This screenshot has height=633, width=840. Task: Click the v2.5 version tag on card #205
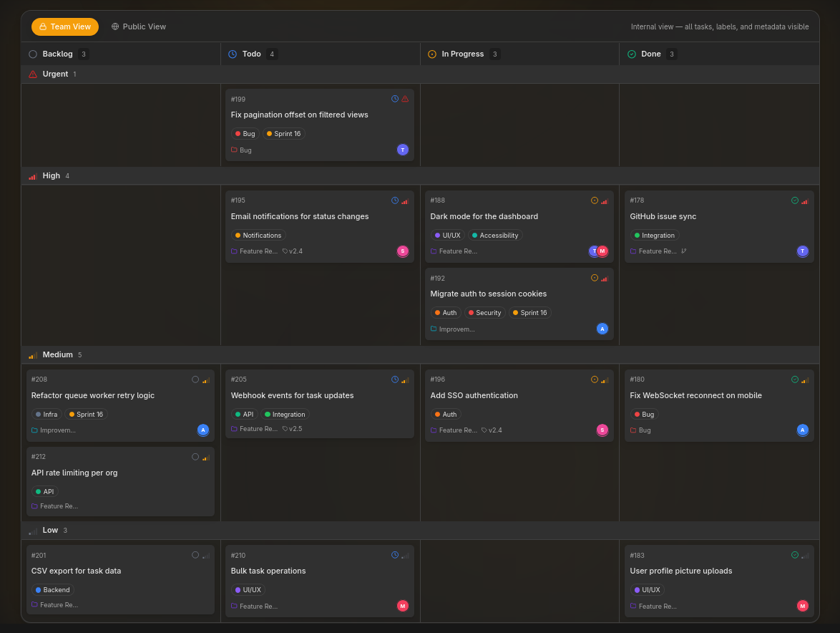click(x=293, y=429)
